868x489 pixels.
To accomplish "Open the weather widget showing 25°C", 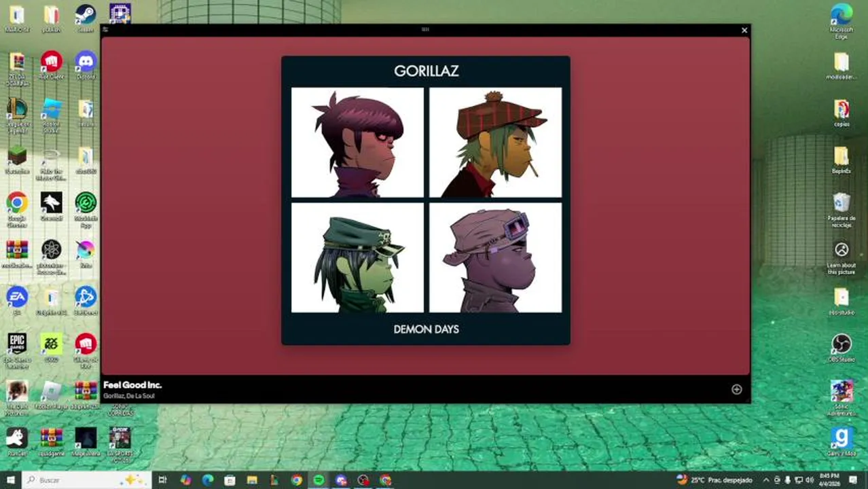I will 715,479.
